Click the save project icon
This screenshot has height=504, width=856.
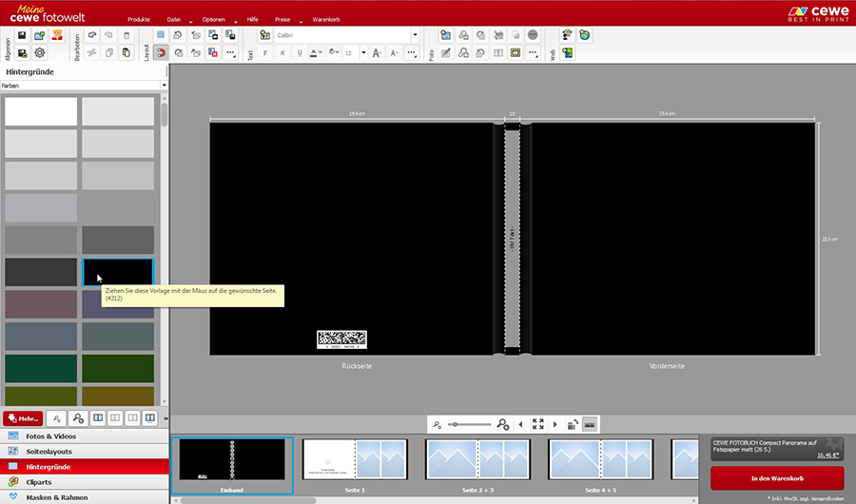click(x=22, y=35)
